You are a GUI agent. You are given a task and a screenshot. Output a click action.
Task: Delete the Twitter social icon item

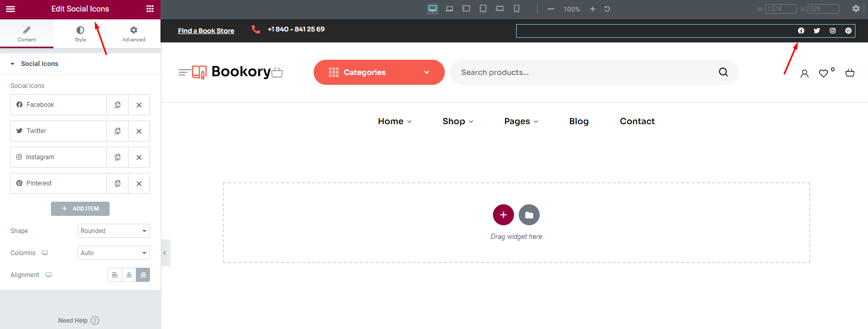click(139, 131)
